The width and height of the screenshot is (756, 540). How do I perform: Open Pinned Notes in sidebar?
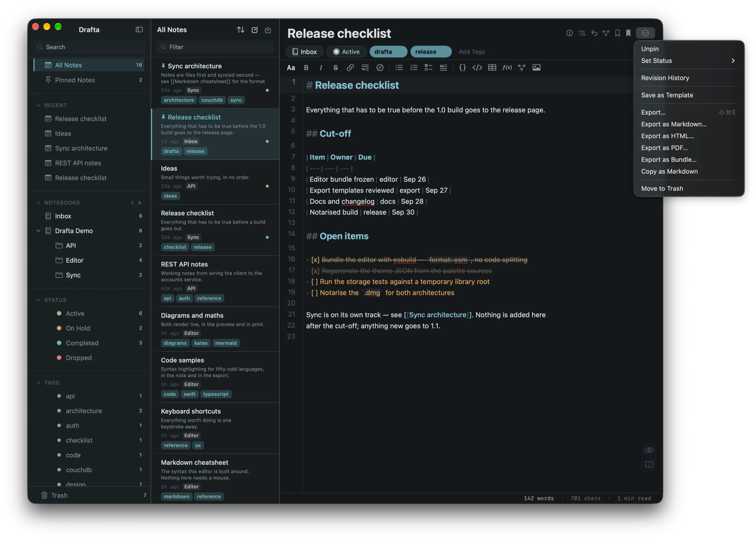89,80
